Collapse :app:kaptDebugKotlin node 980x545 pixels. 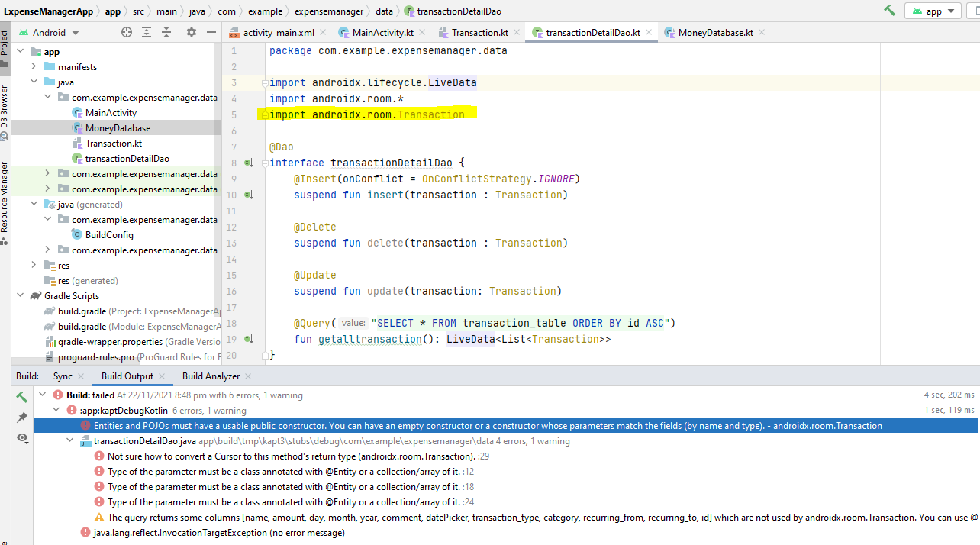tap(56, 411)
